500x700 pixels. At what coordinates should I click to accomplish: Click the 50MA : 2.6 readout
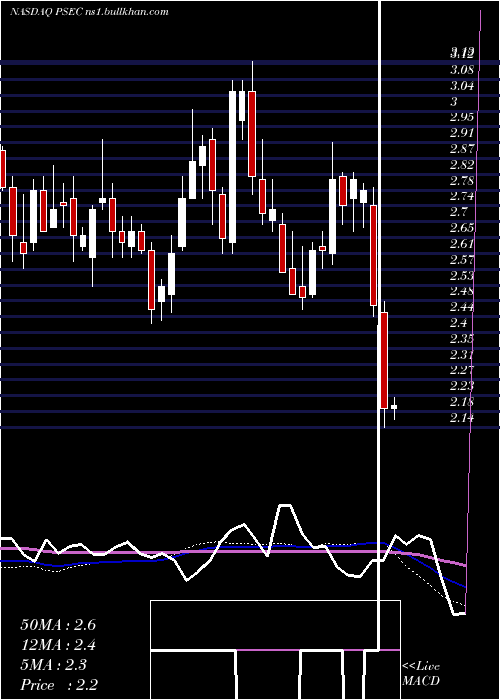pyautogui.click(x=58, y=625)
